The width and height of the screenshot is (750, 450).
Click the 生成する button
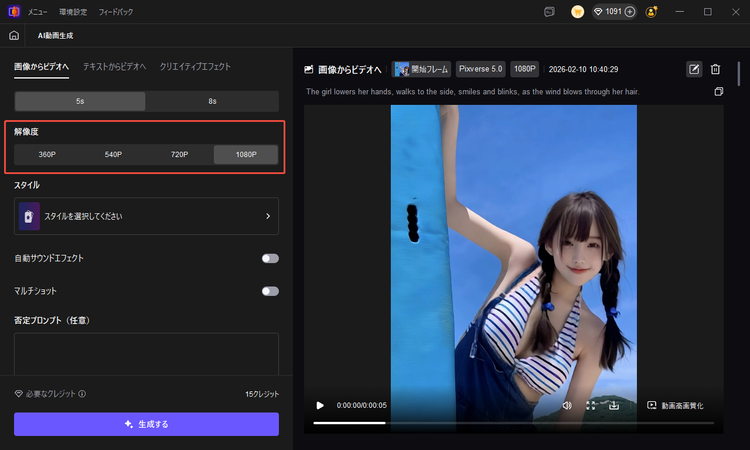tap(146, 424)
